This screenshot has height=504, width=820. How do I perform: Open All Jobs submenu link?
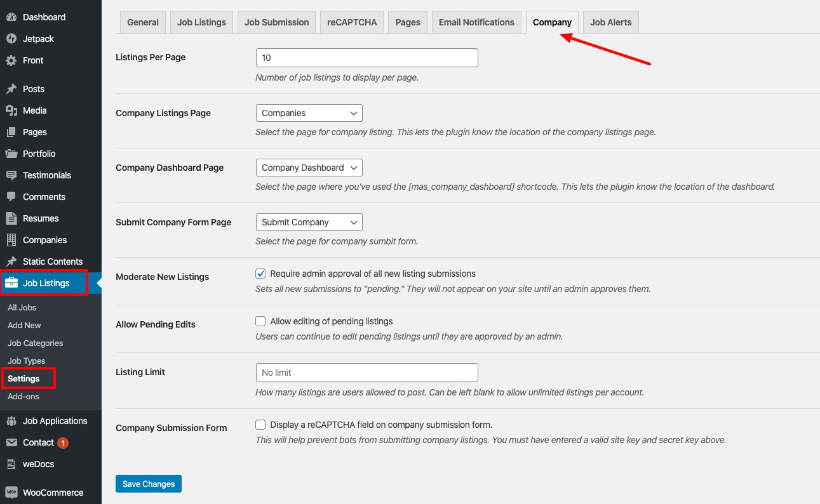coord(22,307)
